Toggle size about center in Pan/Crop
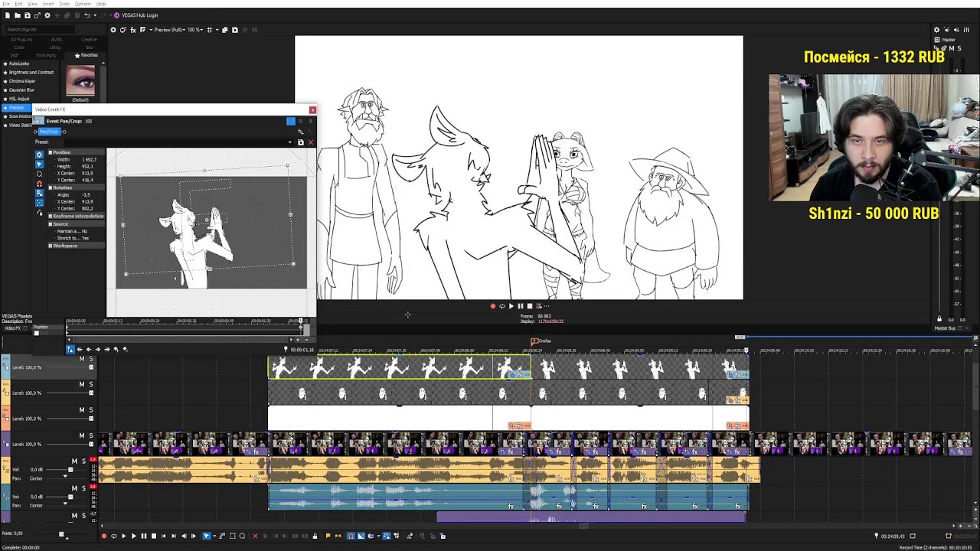The width and height of the screenshot is (980, 551). tap(40, 203)
